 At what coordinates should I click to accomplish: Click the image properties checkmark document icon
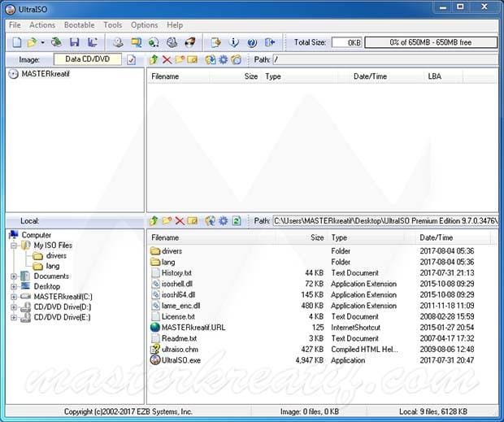(131, 60)
